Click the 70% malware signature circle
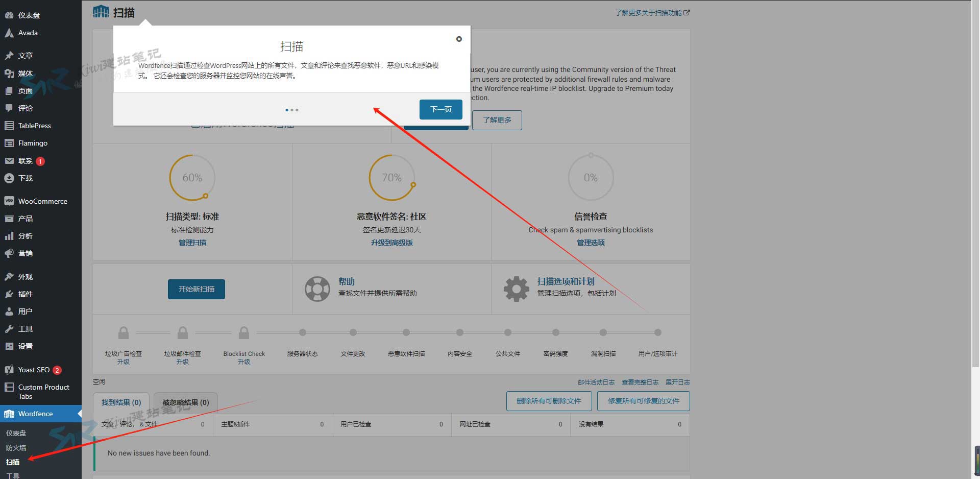This screenshot has width=980, height=479. coord(391,178)
